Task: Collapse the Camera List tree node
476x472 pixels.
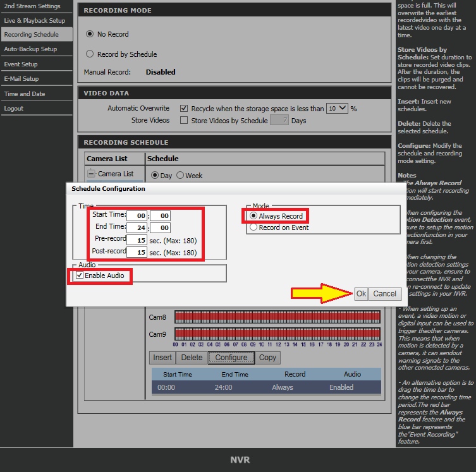Action: tap(91, 174)
